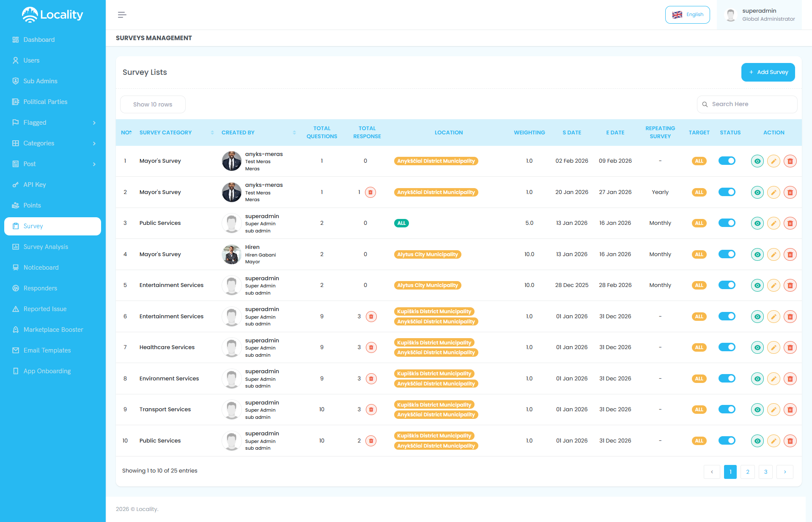Image resolution: width=812 pixels, height=522 pixels.
Task: Open the Political Parties menu item
Action: (45, 101)
